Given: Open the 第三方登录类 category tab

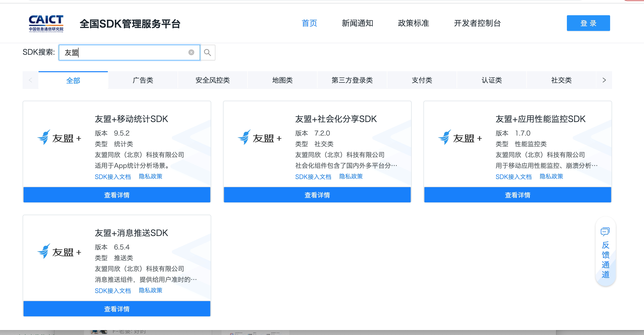Looking at the screenshot, I should (352, 80).
